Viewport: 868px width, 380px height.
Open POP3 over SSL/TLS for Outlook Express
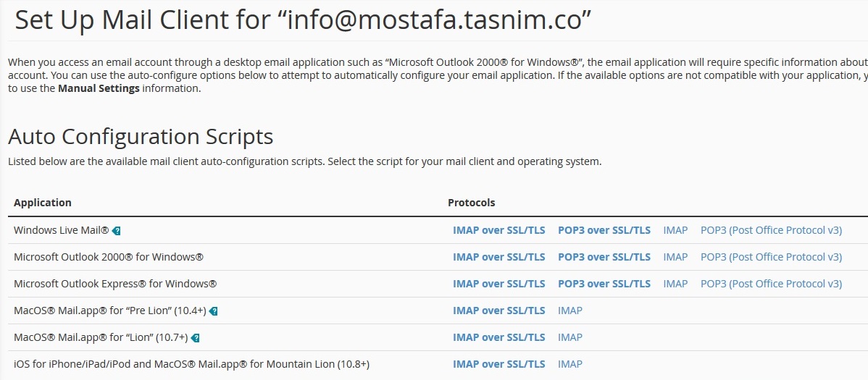(x=604, y=284)
